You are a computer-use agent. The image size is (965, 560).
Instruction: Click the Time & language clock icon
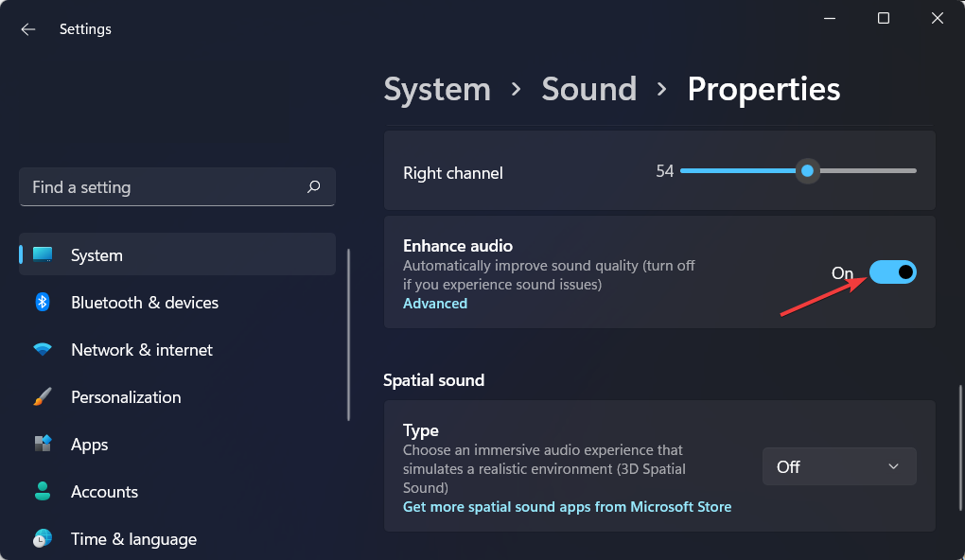(43, 538)
